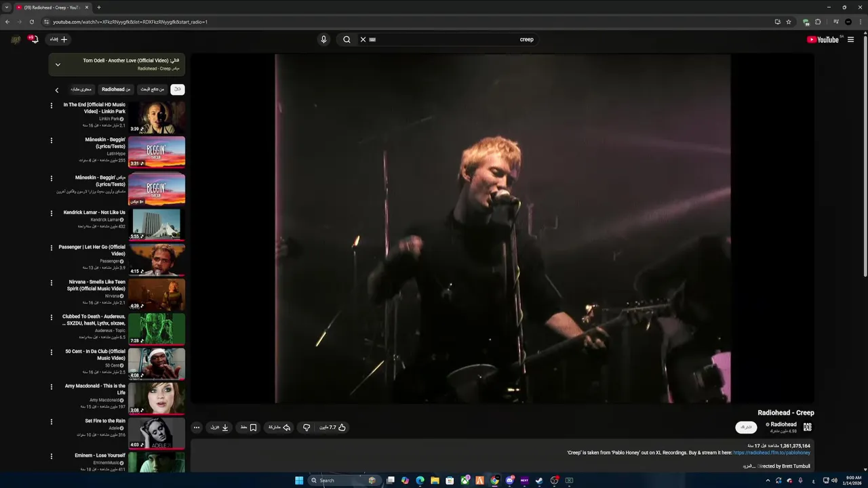Screen dimensions: 868x488
Task: Go to YouTube home via logo
Action: pyautogui.click(x=823, y=39)
